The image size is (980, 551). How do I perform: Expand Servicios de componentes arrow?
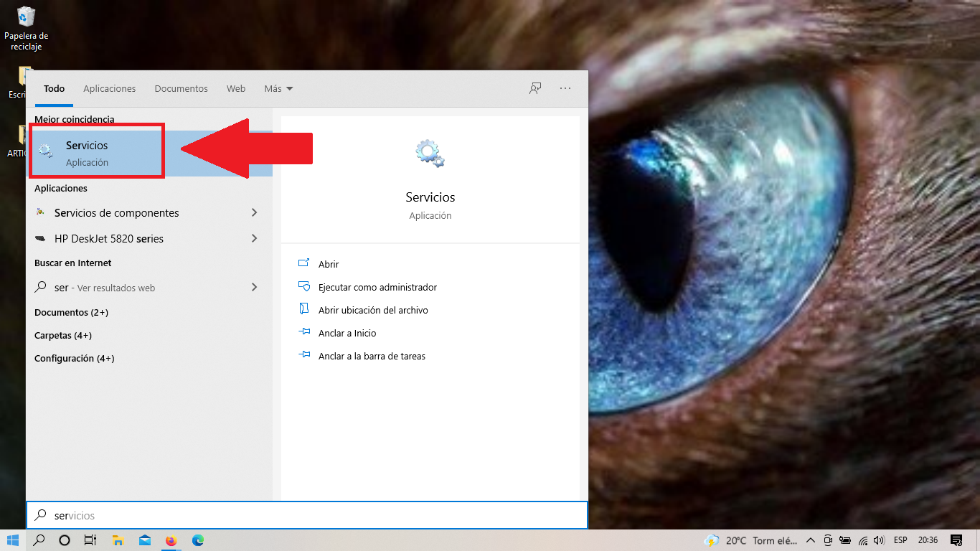tap(254, 213)
